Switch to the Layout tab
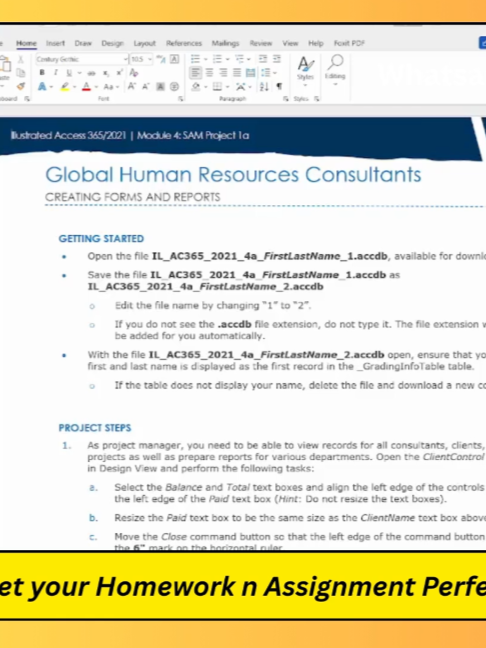The image size is (486, 648). [145, 43]
